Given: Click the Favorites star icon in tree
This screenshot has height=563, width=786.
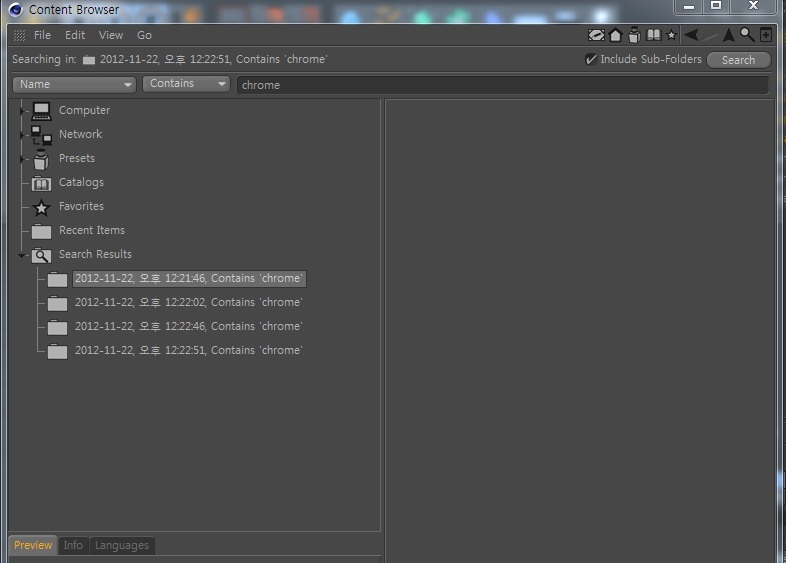Looking at the screenshot, I should coord(41,207).
